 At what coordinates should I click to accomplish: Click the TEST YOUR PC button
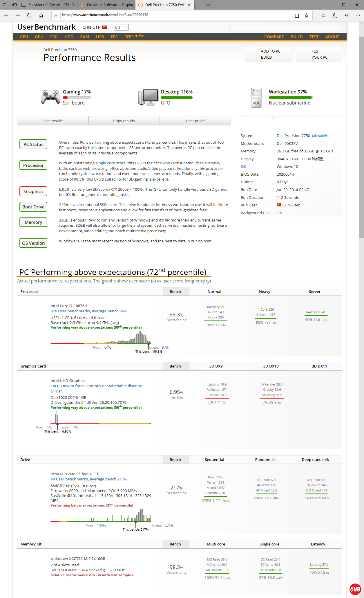coord(319,54)
